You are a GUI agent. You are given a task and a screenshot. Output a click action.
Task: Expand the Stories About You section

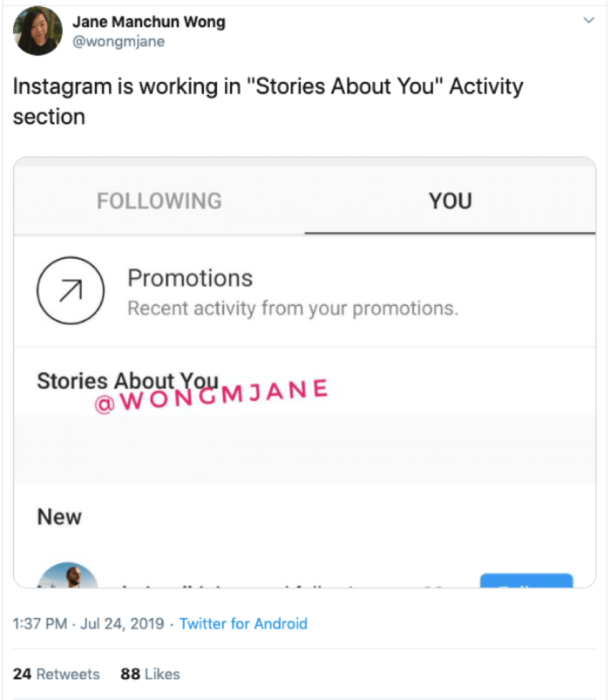[128, 381]
